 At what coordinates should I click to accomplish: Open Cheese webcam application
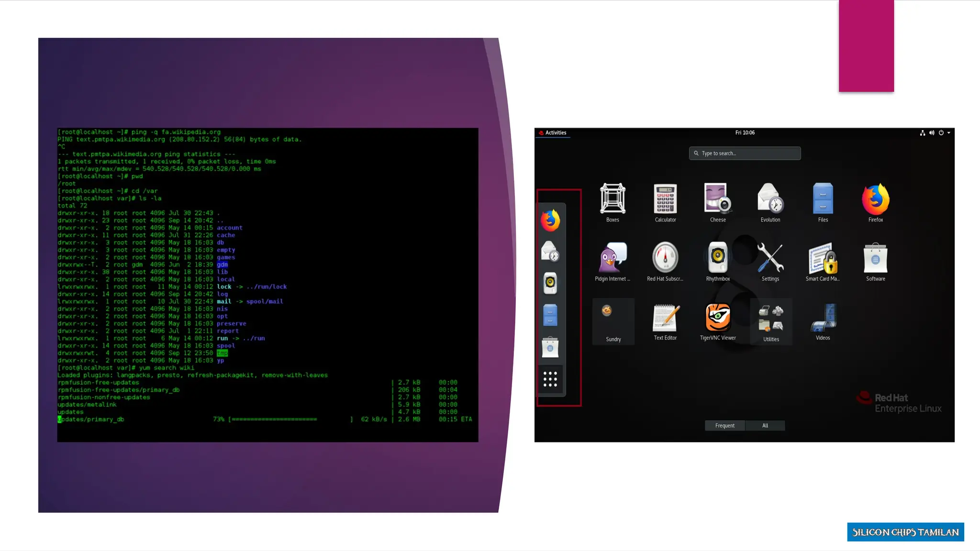click(x=718, y=198)
